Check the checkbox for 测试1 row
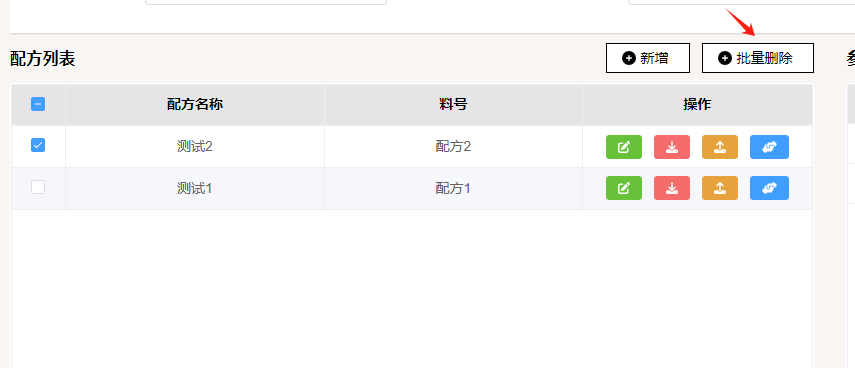The width and height of the screenshot is (855, 368). pyautogui.click(x=38, y=187)
